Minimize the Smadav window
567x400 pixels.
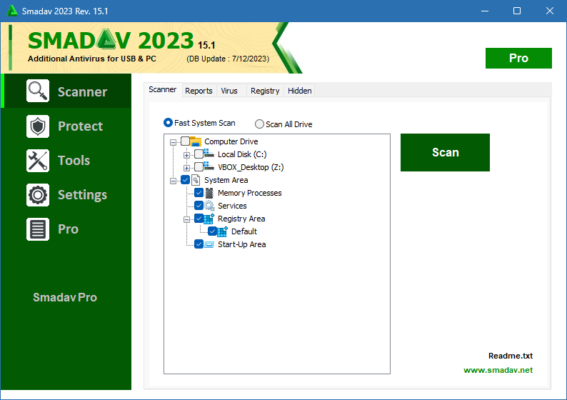pyautogui.click(x=485, y=11)
